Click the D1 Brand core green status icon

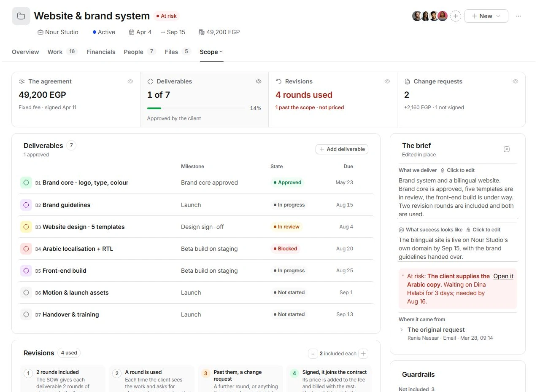click(26, 183)
